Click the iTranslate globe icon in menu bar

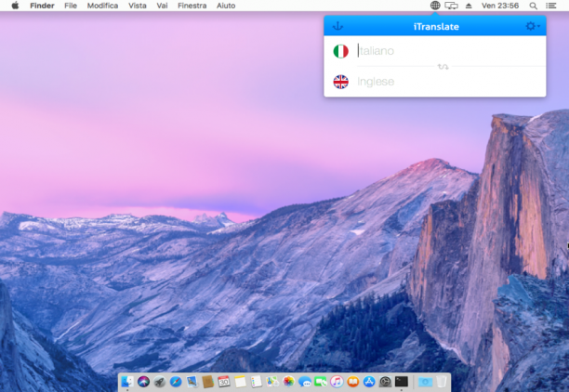435,6
